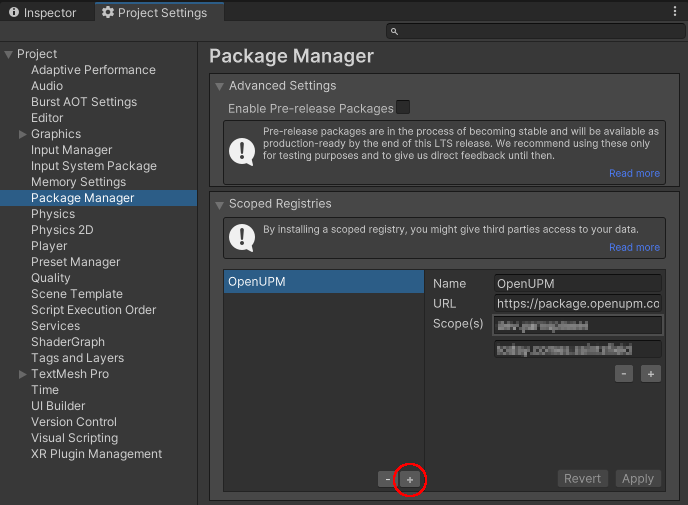
Task: Collapse the Advanced Settings section
Action: pyautogui.click(x=220, y=86)
